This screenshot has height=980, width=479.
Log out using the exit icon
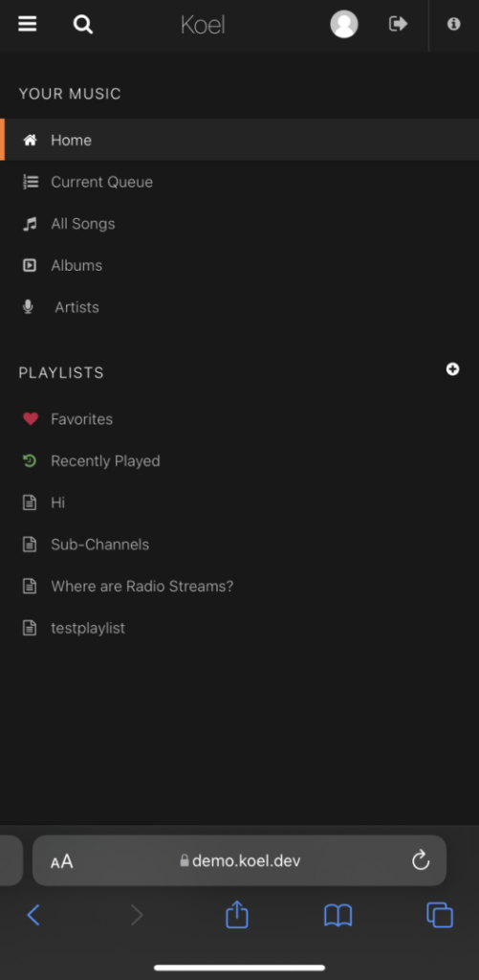(399, 24)
